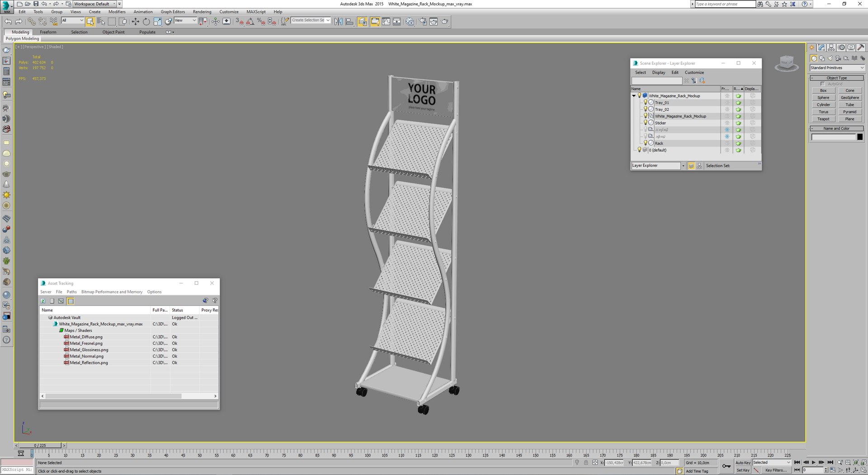Open Select by Name dialog icon

tap(101, 22)
